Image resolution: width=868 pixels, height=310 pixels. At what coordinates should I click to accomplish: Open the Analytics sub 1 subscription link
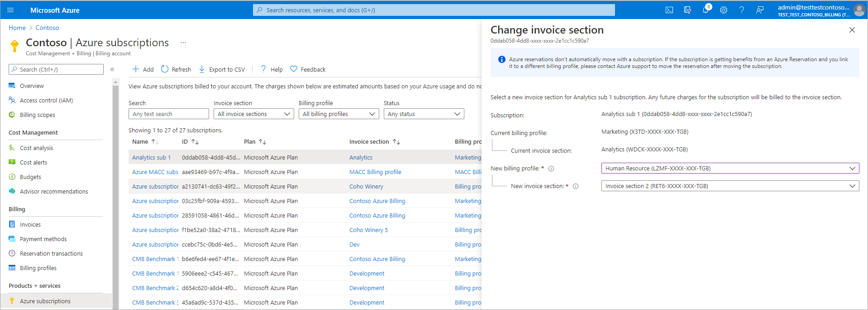[x=151, y=157]
